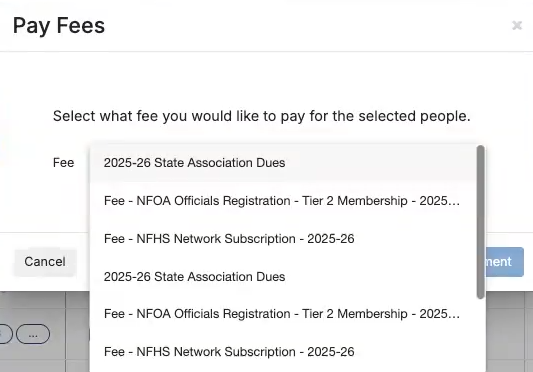Click the dropdown list scrollbar thumb

coord(480,222)
